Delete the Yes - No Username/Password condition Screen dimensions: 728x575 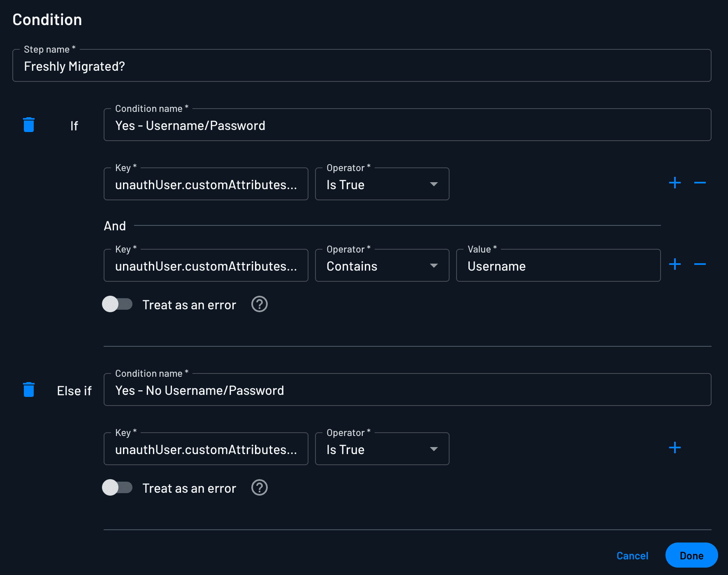point(28,390)
